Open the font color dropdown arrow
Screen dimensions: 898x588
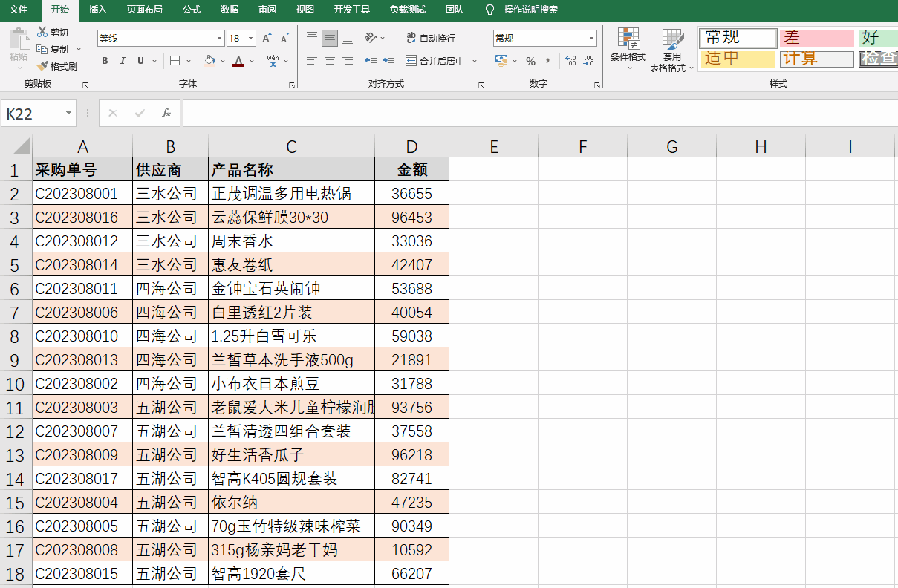click(x=252, y=61)
